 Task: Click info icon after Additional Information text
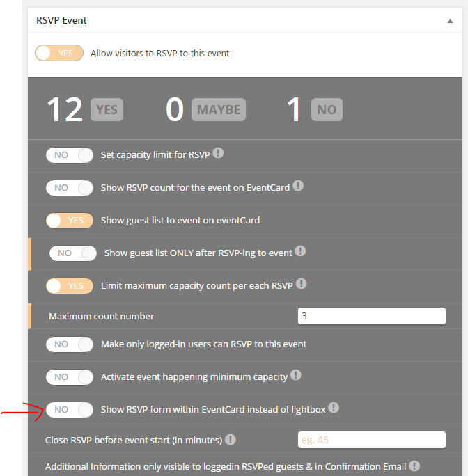pyautogui.click(x=414, y=466)
